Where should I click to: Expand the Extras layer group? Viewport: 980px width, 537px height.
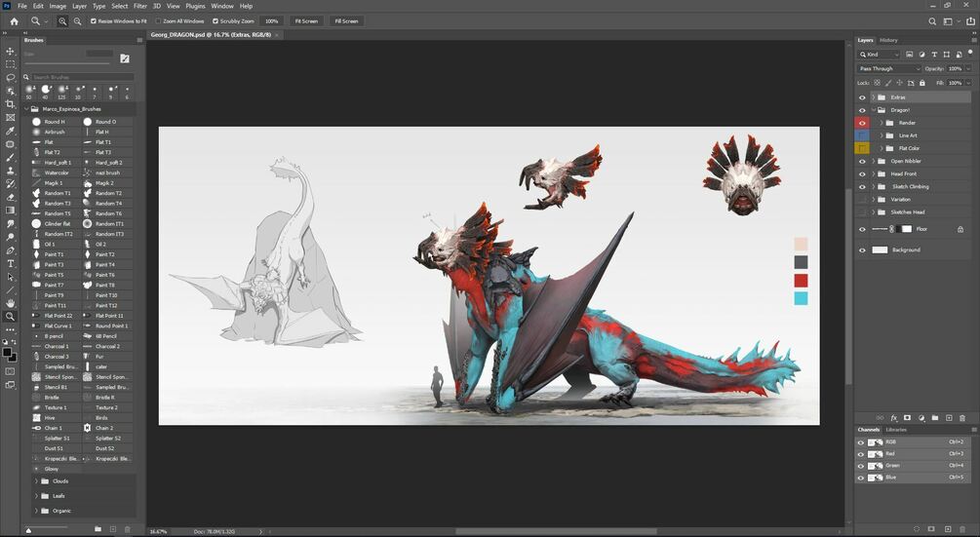pos(873,97)
